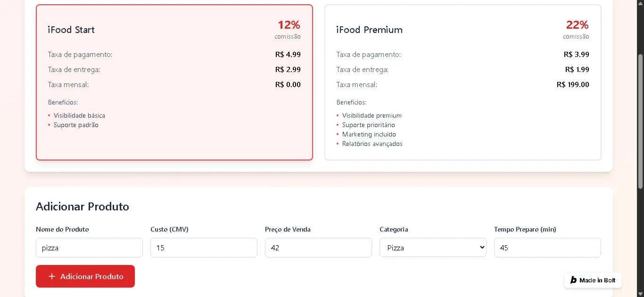Click the Adicionar Produto button

tap(85, 276)
